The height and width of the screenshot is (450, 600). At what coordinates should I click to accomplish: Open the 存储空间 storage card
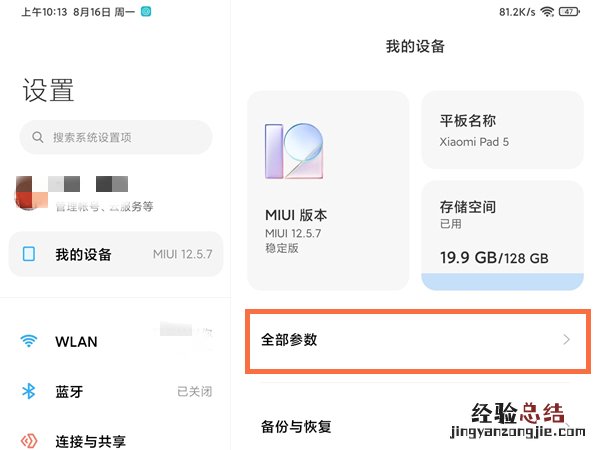[x=502, y=232]
